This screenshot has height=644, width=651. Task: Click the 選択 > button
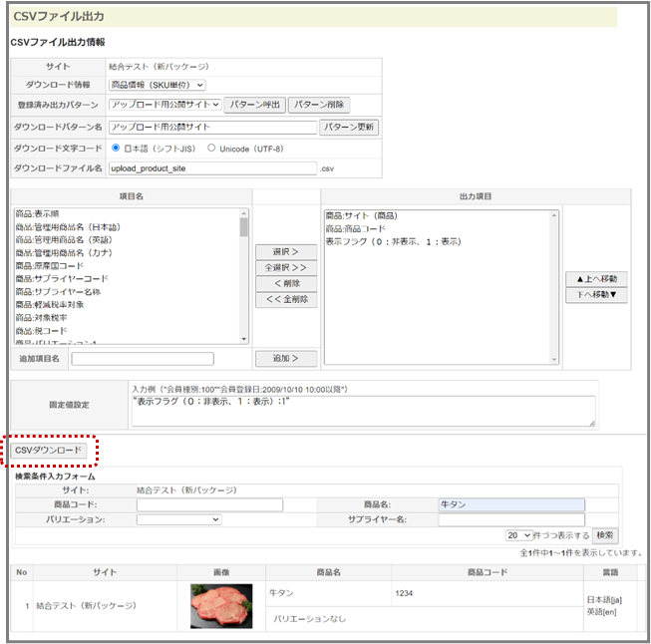tap(287, 252)
